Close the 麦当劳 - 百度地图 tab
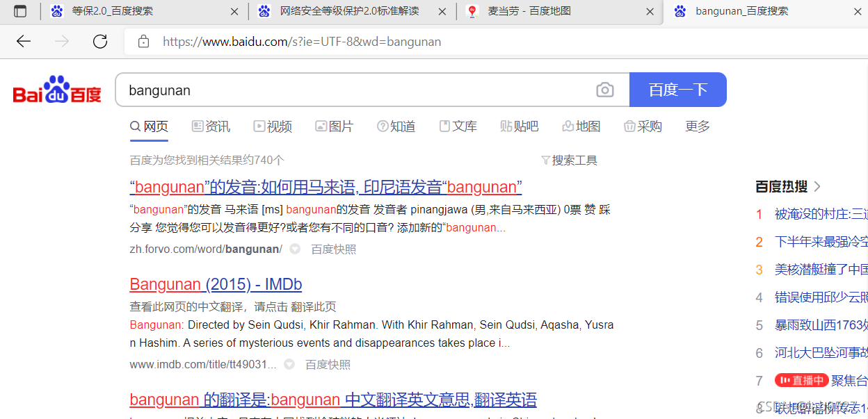 tap(650, 12)
